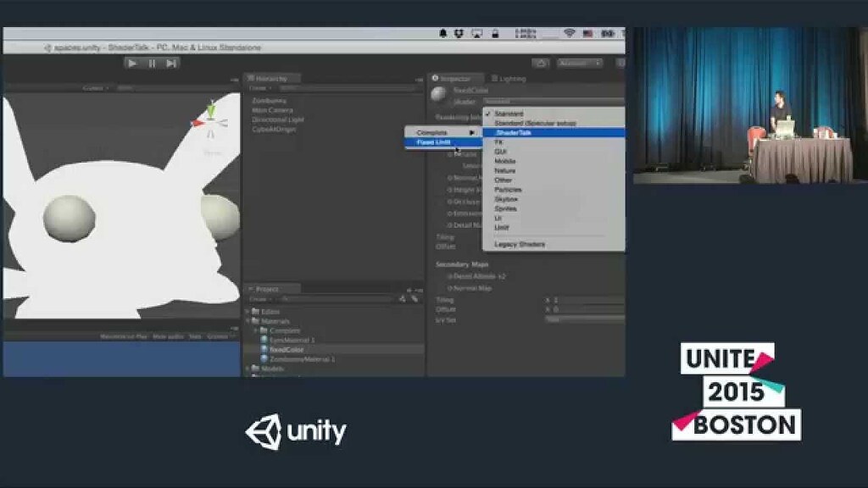868x488 pixels.
Task: Open the cloud services button
Action: [x=540, y=63]
